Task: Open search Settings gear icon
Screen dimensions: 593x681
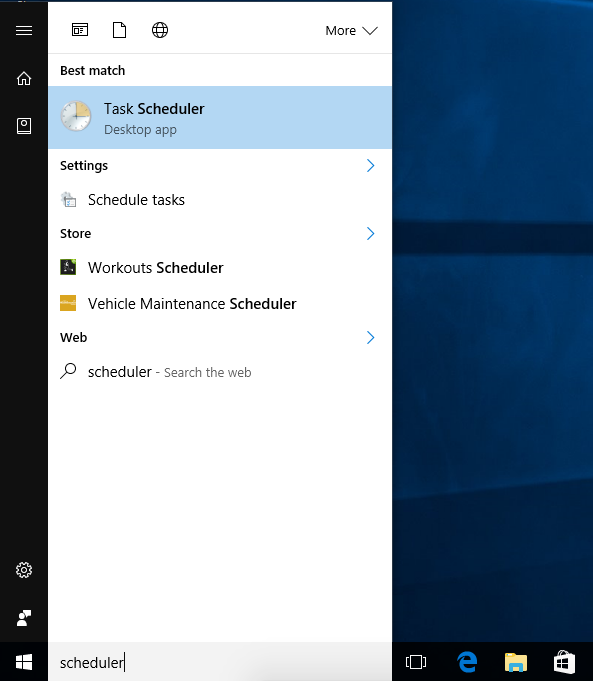Action: point(24,570)
